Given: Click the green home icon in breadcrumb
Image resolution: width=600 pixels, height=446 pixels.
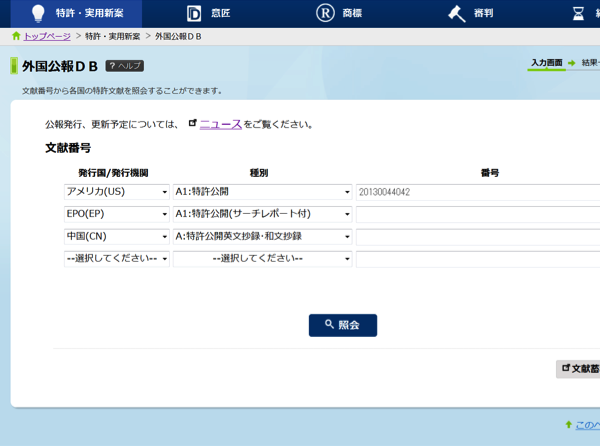Looking at the screenshot, I should pos(16,36).
